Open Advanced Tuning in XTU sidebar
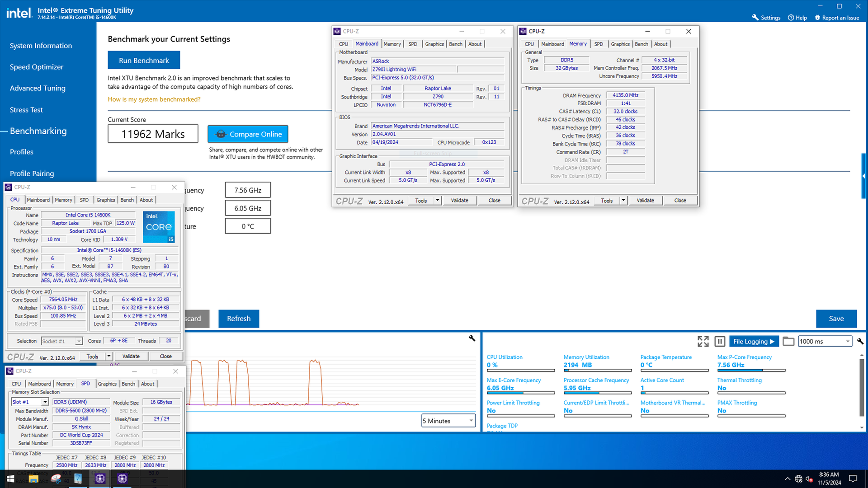 (38, 88)
